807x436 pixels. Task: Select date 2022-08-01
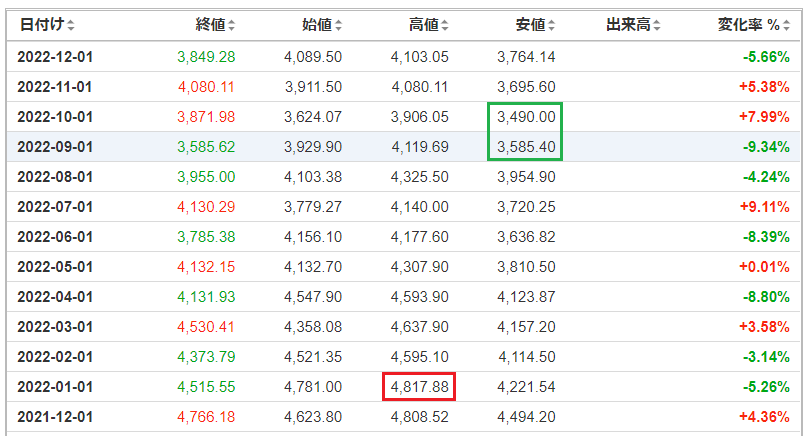[55, 177]
